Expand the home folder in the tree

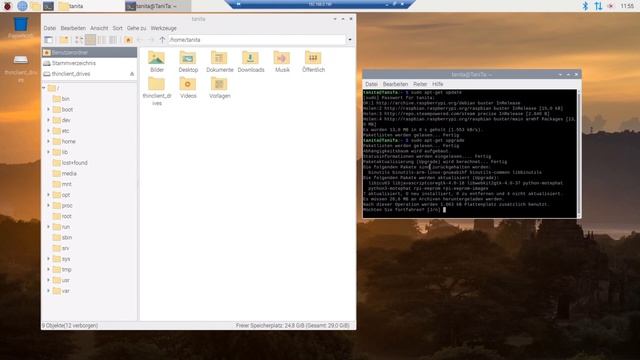pos(48,141)
